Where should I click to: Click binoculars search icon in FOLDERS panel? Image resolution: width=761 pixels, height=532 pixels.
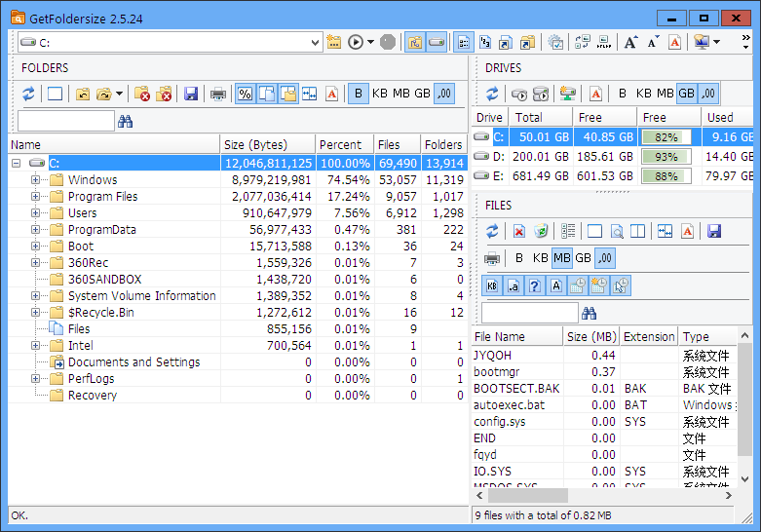pyautogui.click(x=126, y=122)
